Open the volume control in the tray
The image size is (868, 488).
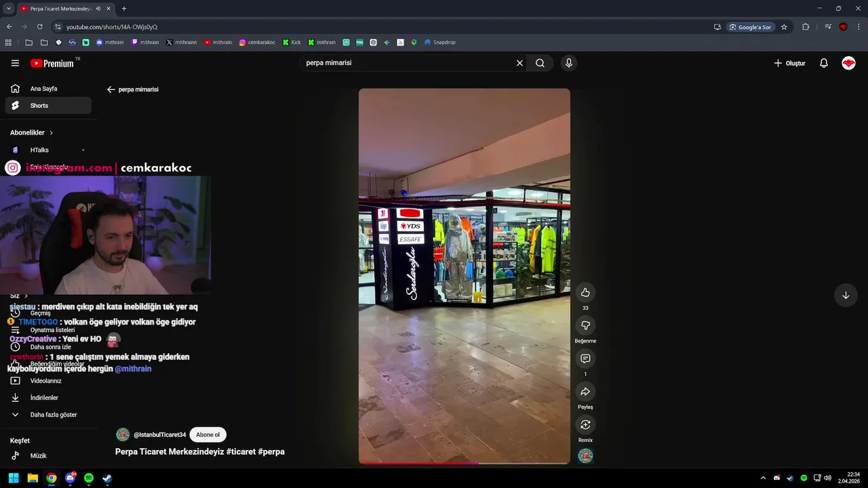pos(827,478)
